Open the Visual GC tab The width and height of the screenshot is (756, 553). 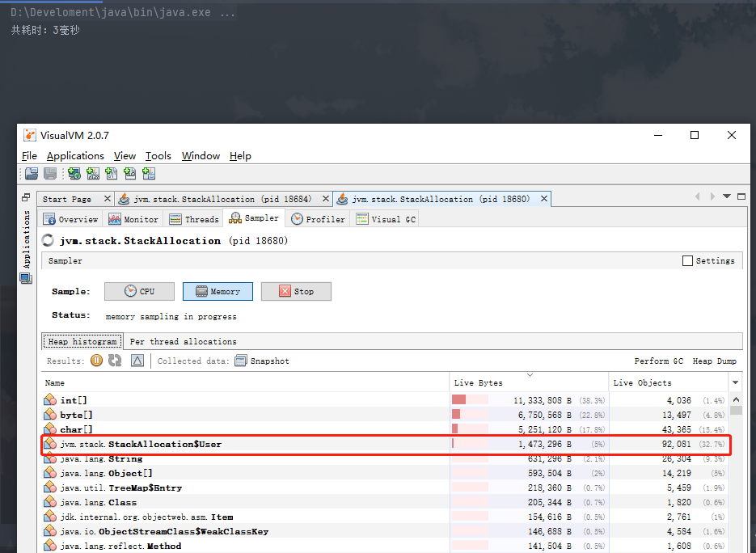(x=386, y=219)
